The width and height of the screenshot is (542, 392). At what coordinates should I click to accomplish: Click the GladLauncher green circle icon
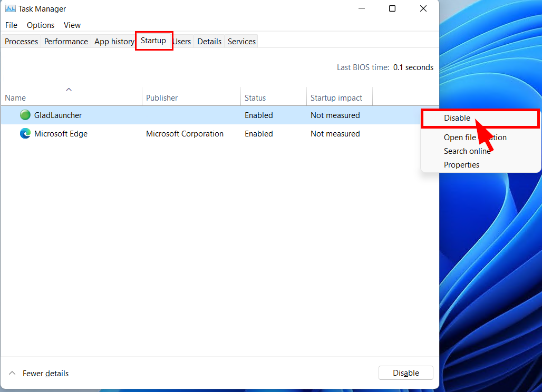pos(25,115)
